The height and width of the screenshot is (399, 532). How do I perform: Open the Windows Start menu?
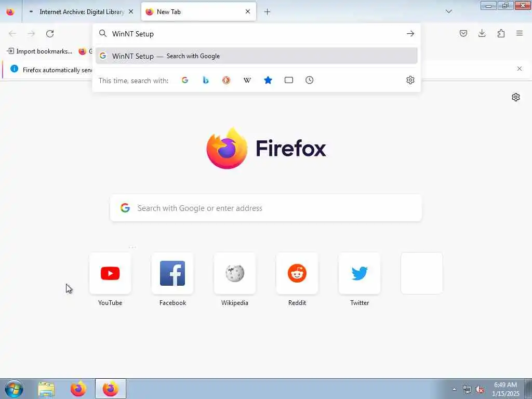click(x=14, y=389)
